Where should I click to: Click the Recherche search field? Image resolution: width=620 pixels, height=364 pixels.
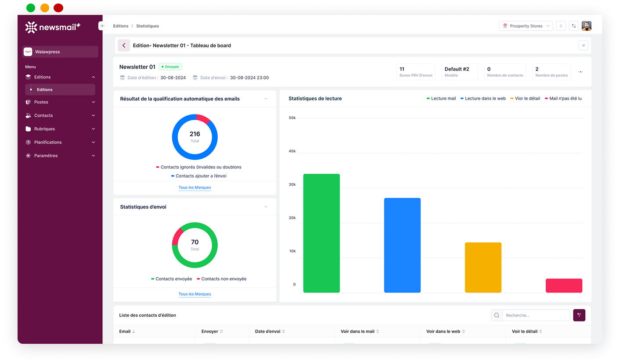pos(536,315)
